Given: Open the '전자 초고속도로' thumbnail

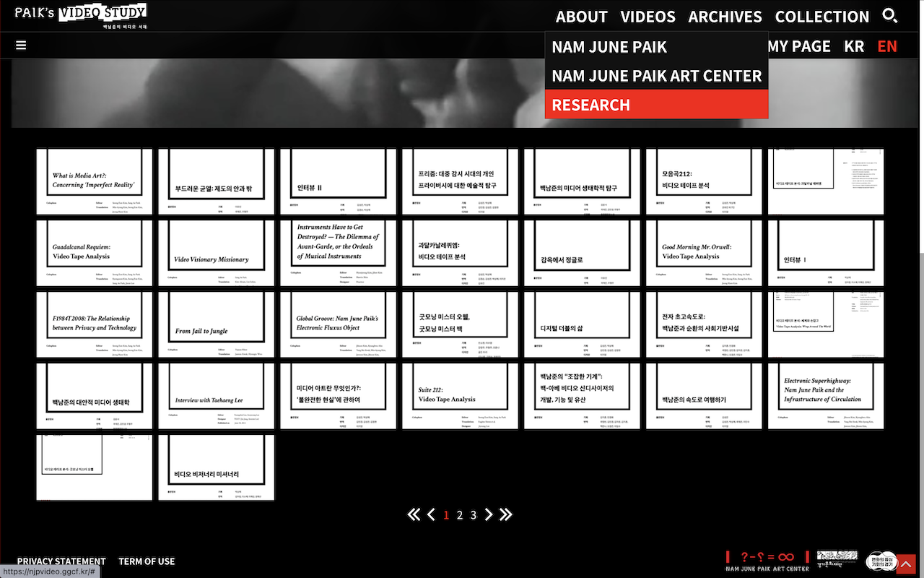Looking at the screenshot, I should pyautogui.click(x=705, y=325).
